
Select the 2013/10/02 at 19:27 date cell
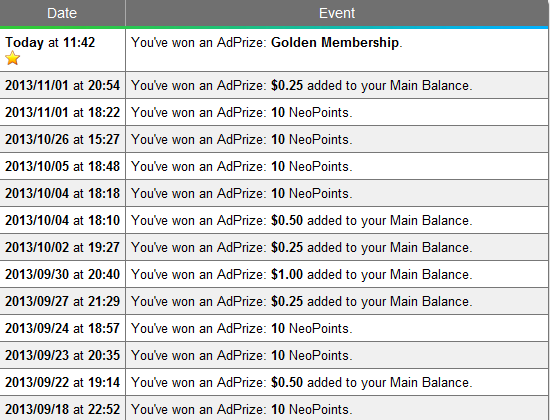[x=62, y=247]
